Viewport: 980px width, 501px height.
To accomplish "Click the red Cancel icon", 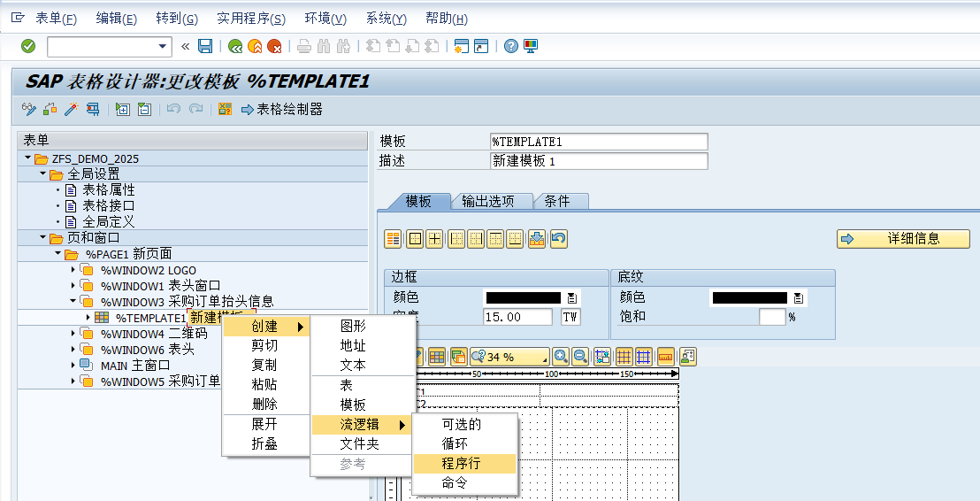I will coord(274,46).
